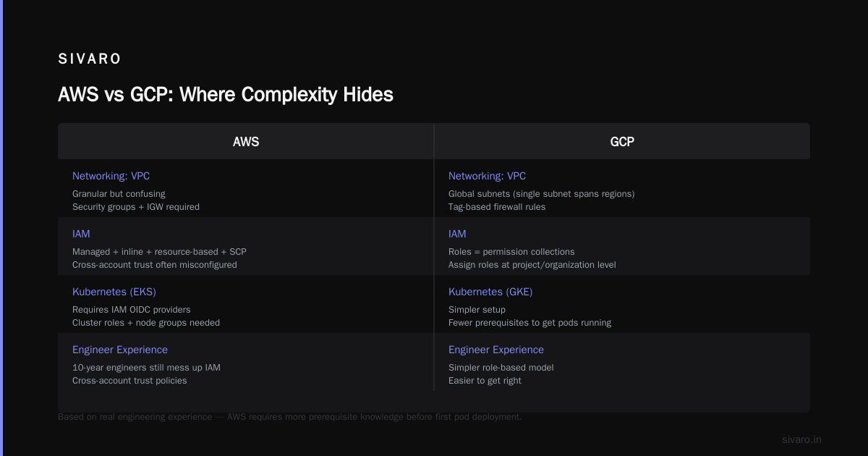
Task: Click the "Based on real engineering experience" footnote
Action: pyautogui.click(x=289, y=417)
